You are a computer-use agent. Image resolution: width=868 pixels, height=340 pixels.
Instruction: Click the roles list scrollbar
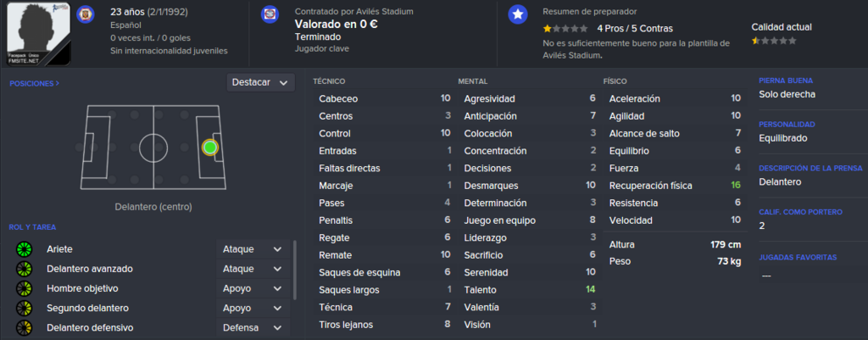pos(294,270)
